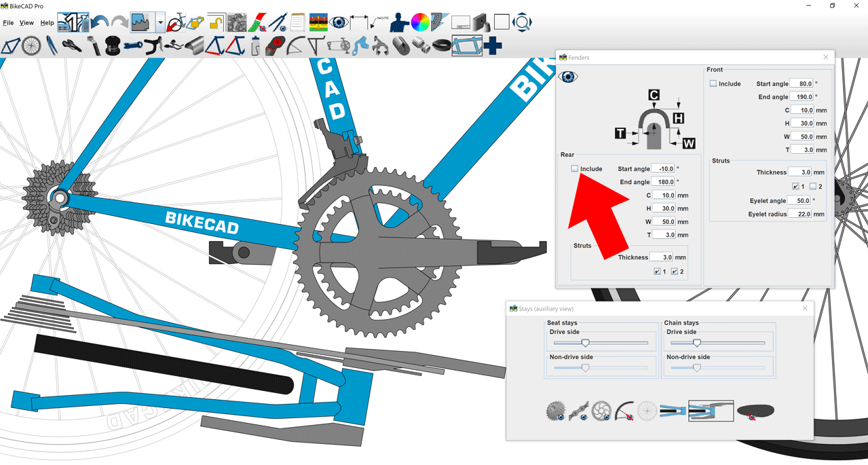Viewport: 868px width, 465px height.
Task: Toggle fender visibility in Stays window
Action: [624, 411]
